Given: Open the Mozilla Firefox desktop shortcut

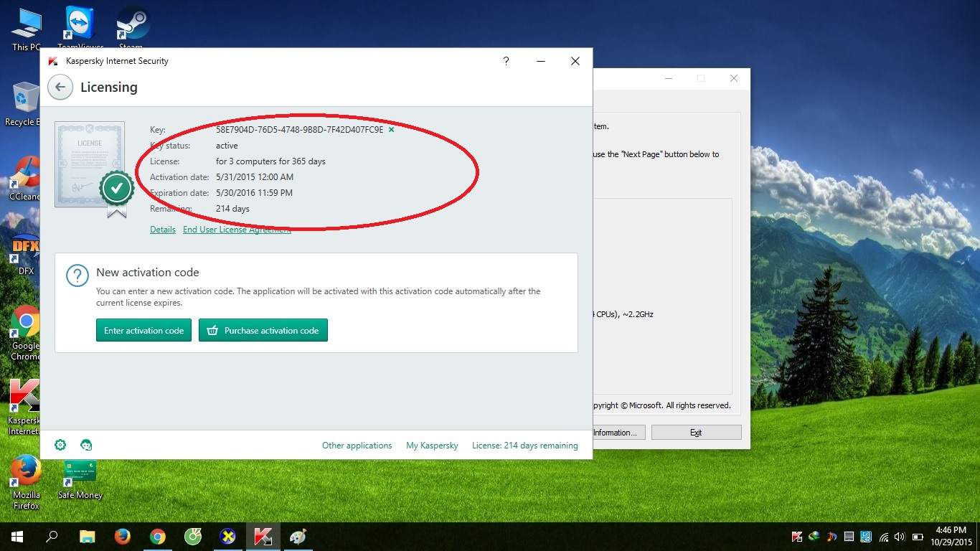Looking at the screenshot, I should pyautogui.click(x=26, y=482).
